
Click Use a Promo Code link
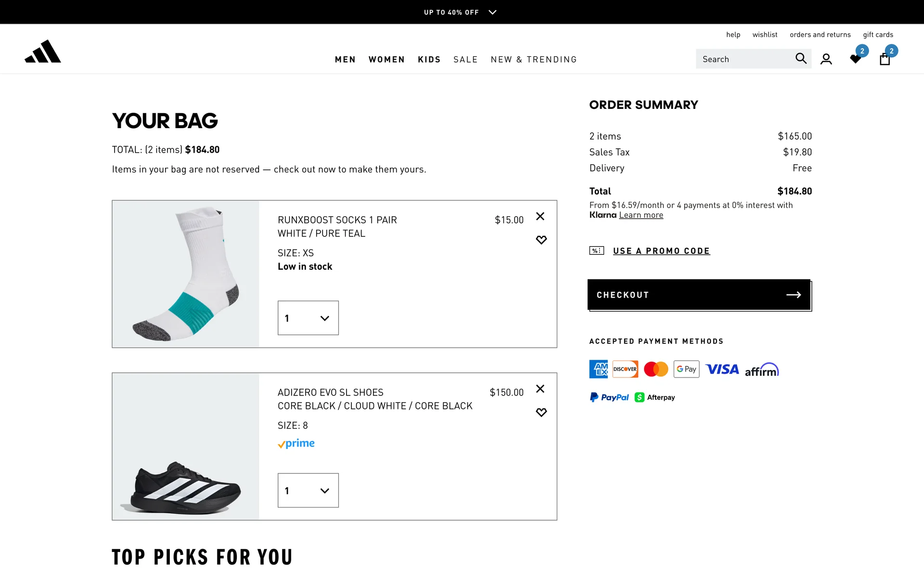[661, 251]
